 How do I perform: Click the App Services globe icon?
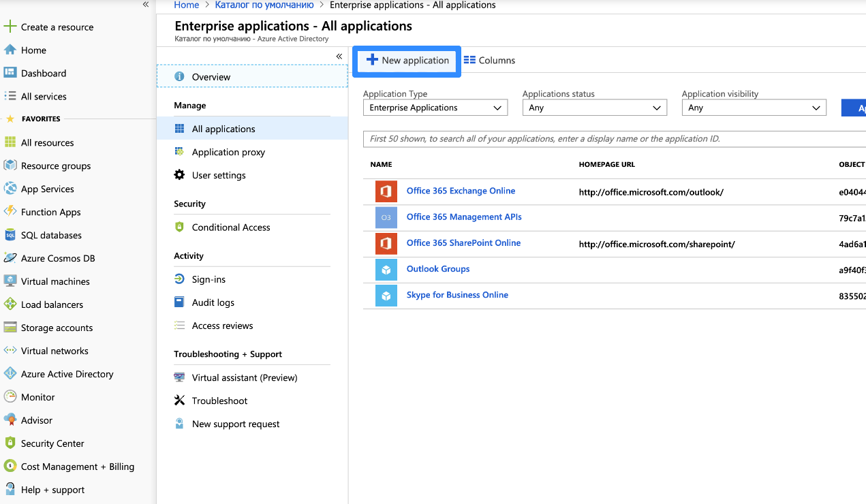click(10, 189)
